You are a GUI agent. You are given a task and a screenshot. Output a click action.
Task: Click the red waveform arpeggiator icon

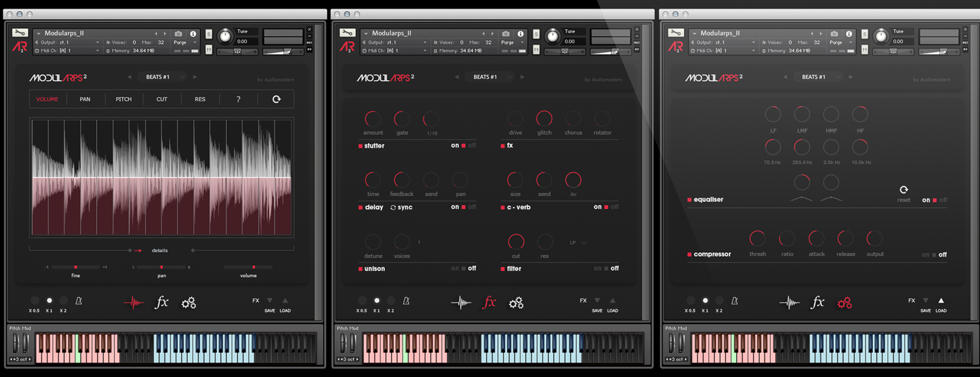tap(134, 302)
